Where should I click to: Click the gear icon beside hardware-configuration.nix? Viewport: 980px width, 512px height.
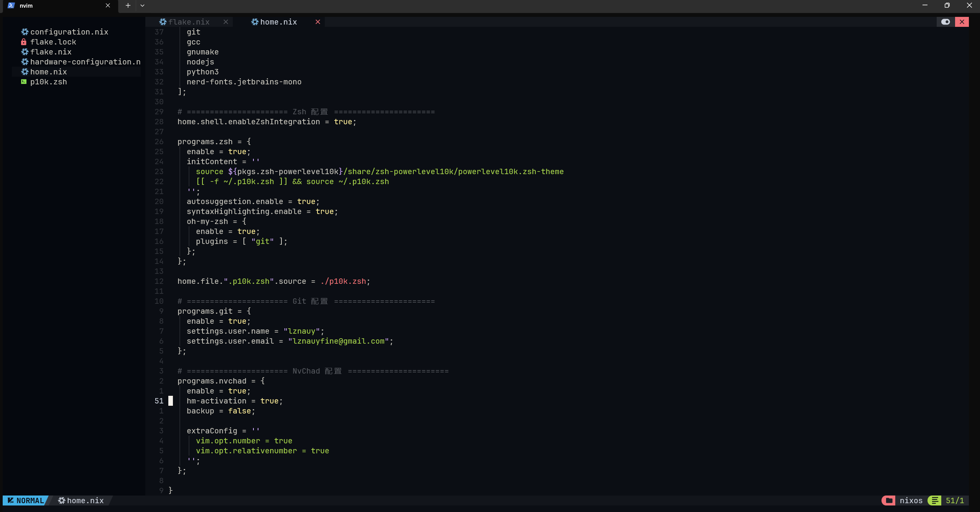(x=25, y=62)
